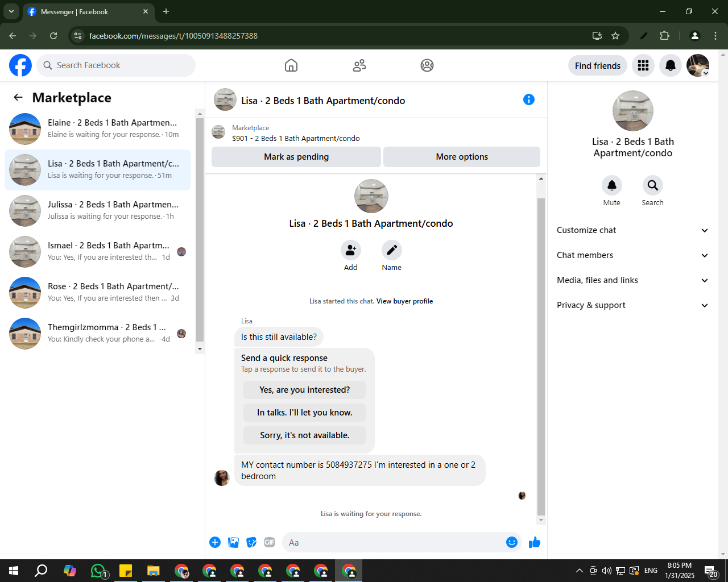Open a new browser tab
The image size is (728, 582).
(x=166, y=11)
